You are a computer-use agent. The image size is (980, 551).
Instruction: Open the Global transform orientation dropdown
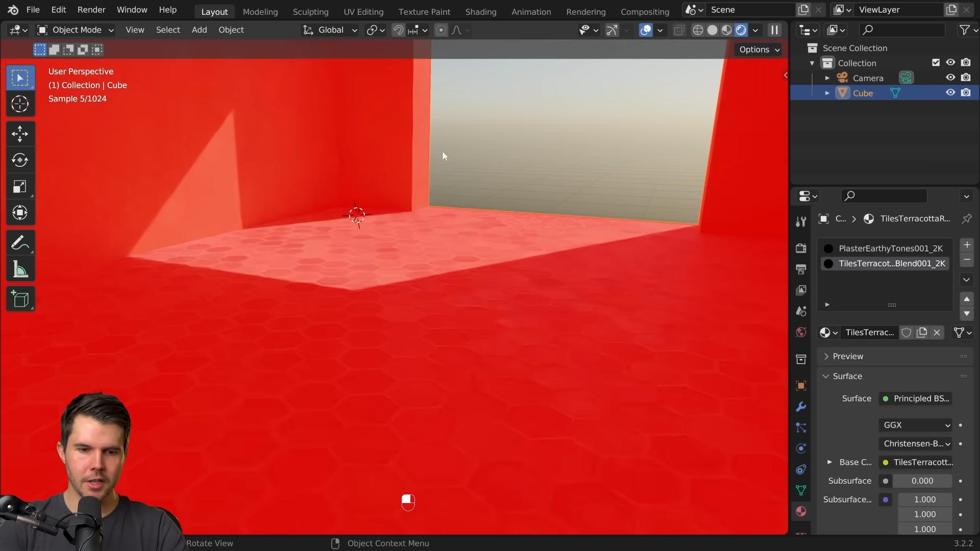pos(330,30)
